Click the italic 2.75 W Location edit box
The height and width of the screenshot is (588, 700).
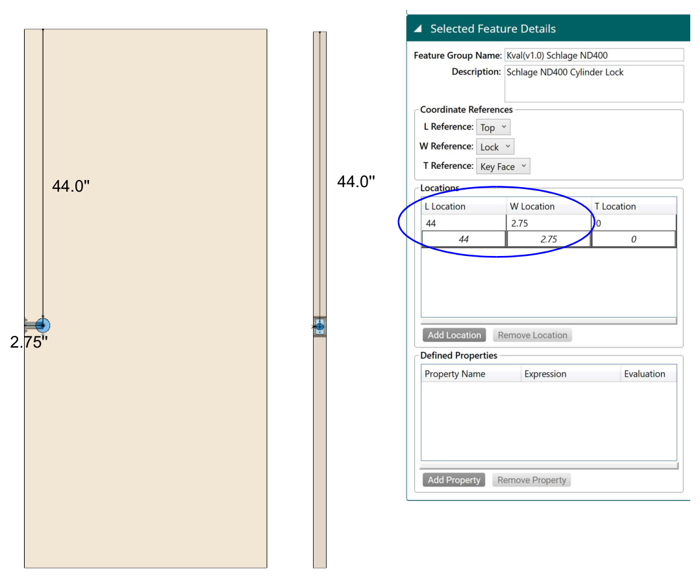click(x=549, y=239)
